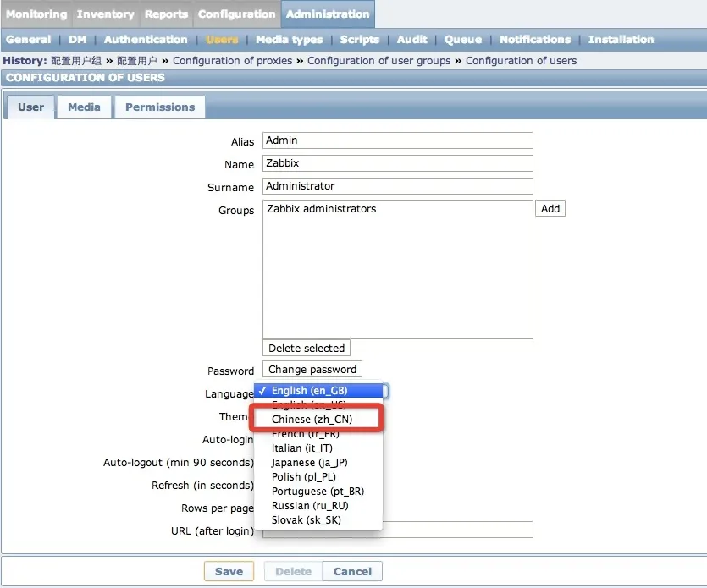Open the Configuration main menu

(x=236, y=14)
